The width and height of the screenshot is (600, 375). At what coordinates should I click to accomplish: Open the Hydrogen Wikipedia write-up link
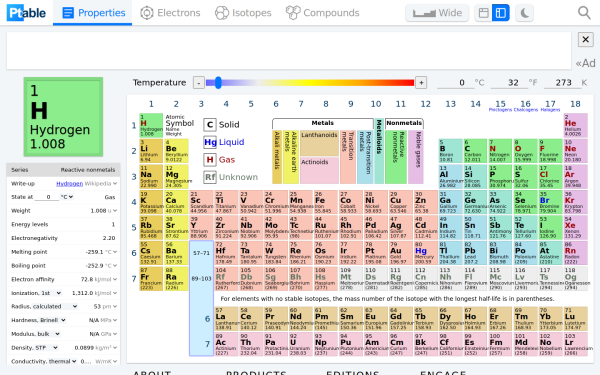tap(69, 184)
